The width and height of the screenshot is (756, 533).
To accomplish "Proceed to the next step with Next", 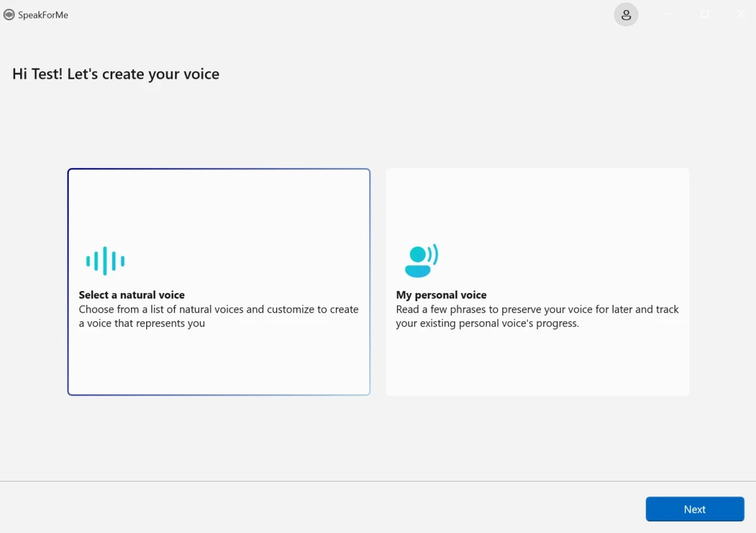I will click(x=695, y=509).
